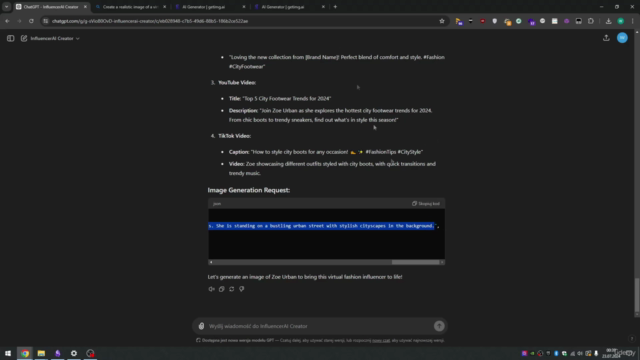Click the taskbar clock and date
This screenshot has width=640, height=360.
click(611, 353)
